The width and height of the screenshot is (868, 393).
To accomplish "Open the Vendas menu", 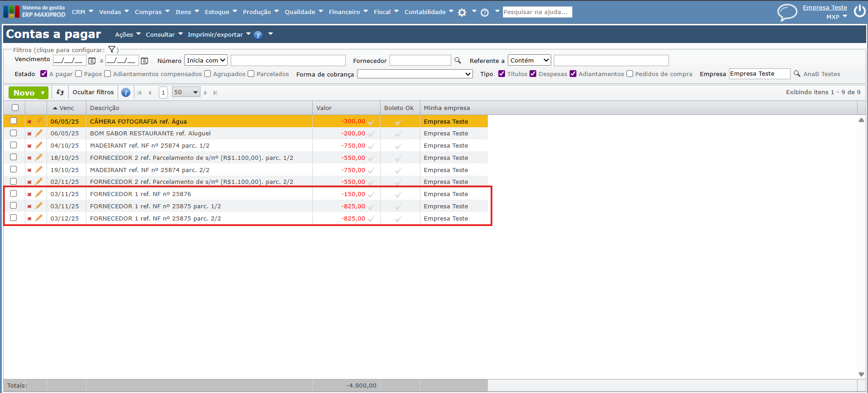I will pyautogui.click(x=114, y=12).
